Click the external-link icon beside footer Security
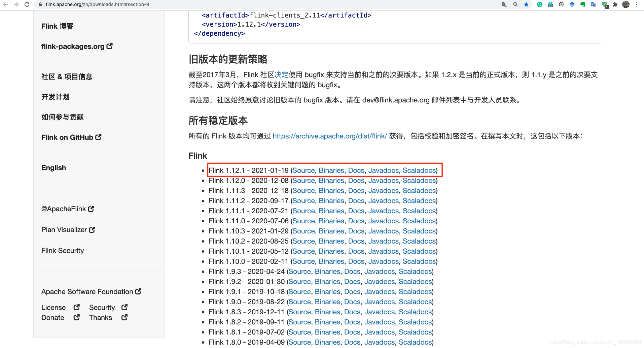Viewport: 644px width, 348px height. [124, 307]
